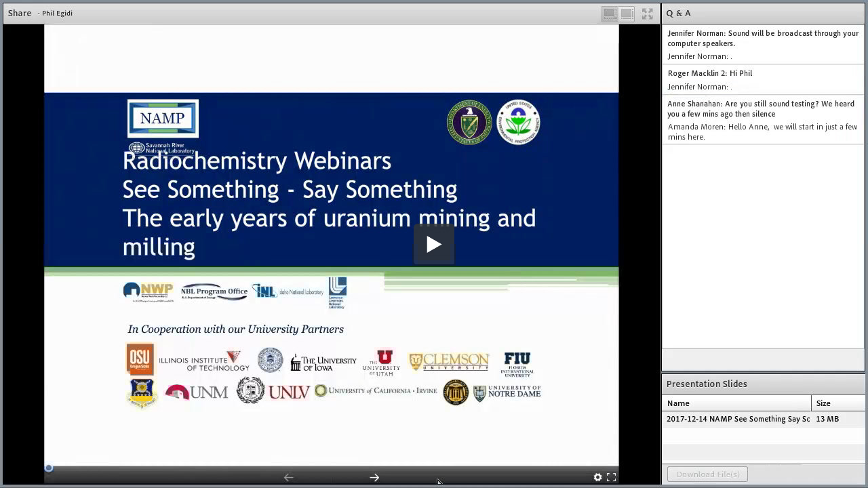Click the EPA seal on slide
This screenshot has height=488, width=868.
pyautogui.click(x=518, y=122)
